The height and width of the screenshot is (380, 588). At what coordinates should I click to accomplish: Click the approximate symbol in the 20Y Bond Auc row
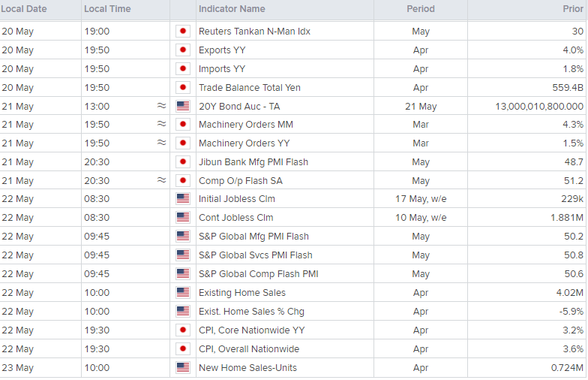click(162, 106)
